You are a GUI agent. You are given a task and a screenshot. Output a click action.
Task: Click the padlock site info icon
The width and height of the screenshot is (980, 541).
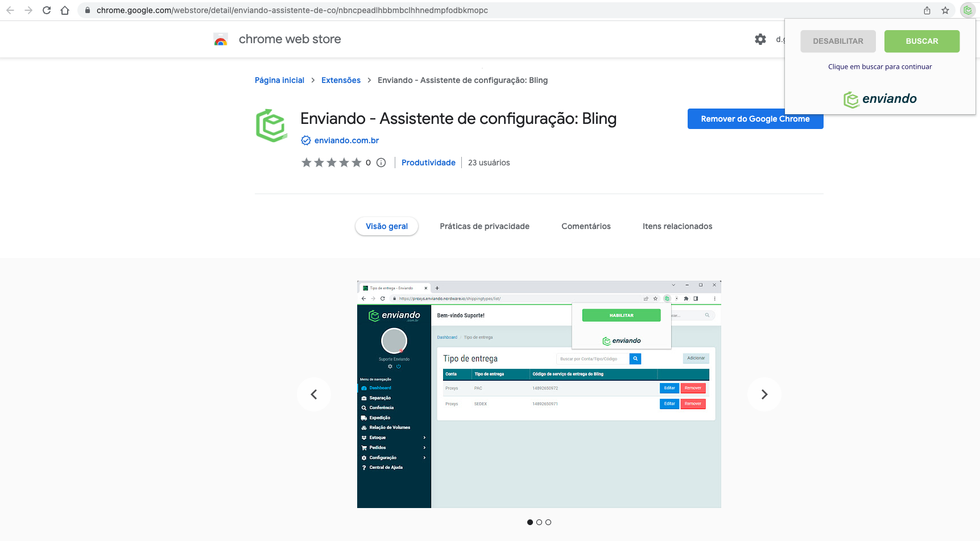pyautogui.click(x=88, y=10)
